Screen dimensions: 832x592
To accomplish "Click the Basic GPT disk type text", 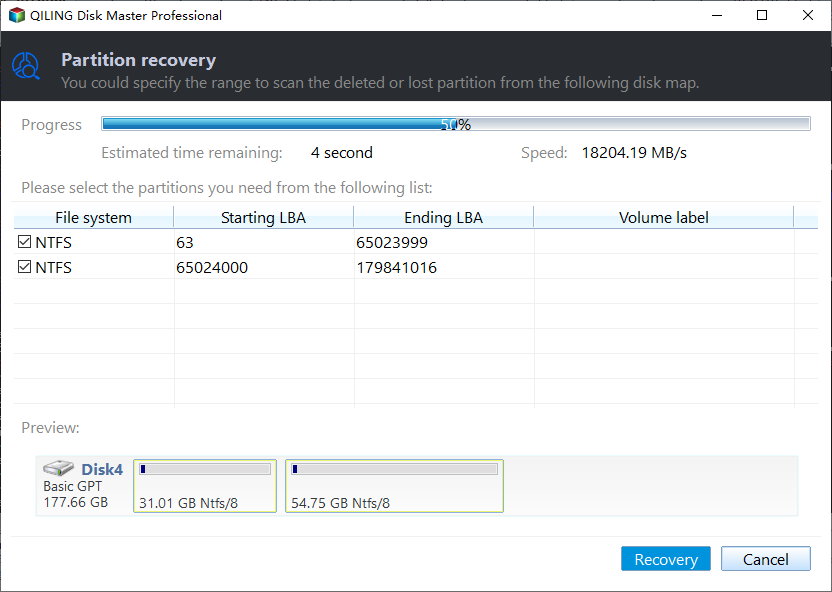I will click(72, 486).
